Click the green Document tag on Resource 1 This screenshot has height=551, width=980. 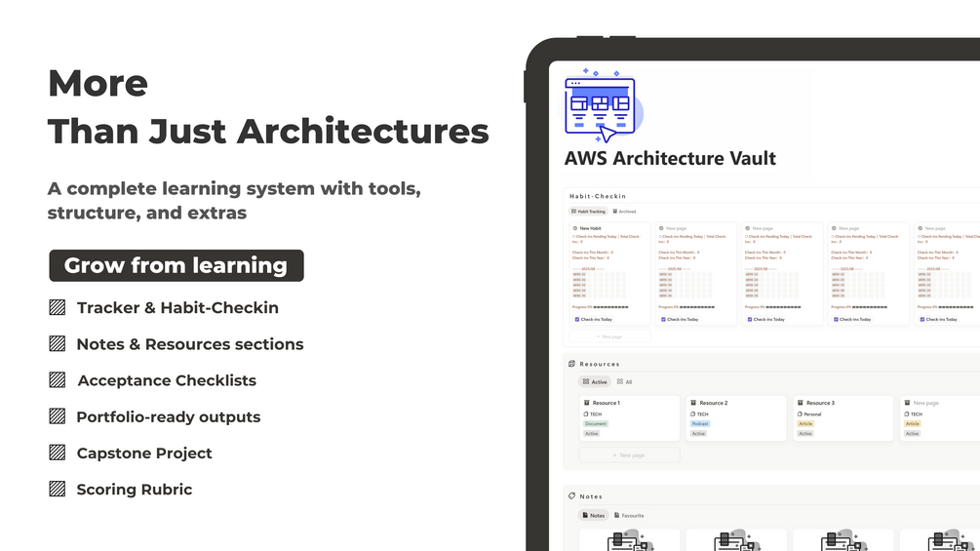click(x=596, y=423)
